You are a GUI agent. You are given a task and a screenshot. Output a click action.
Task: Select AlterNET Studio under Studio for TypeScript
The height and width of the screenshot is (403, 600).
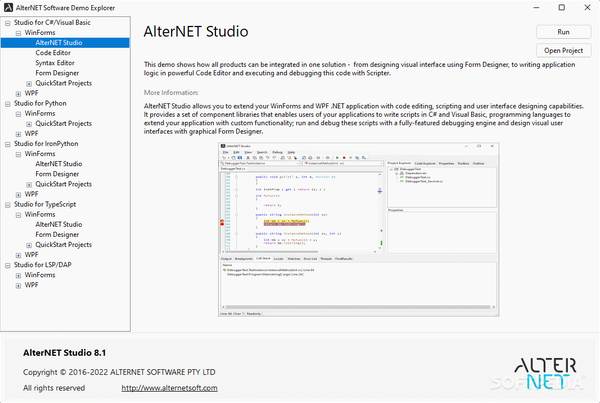59,224
